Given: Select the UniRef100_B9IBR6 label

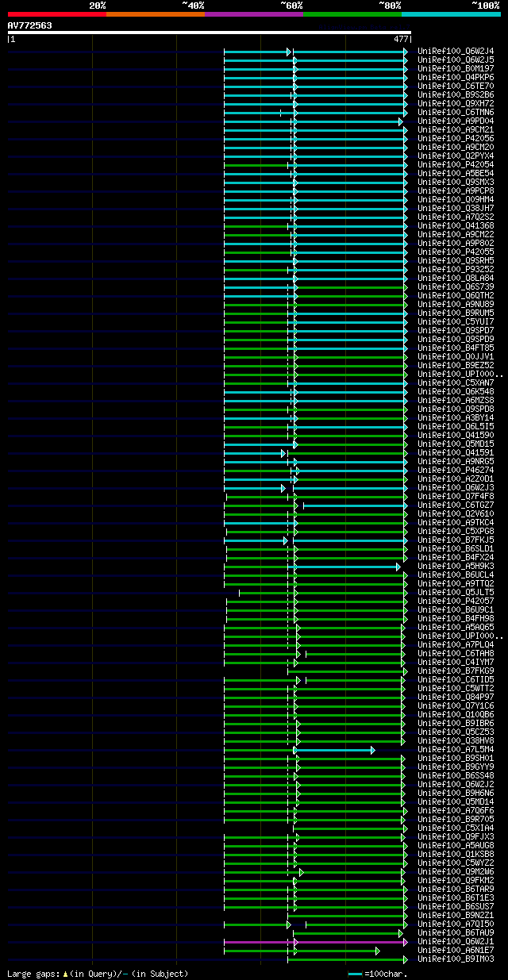Looking at the screenshot, I should click(456, 724).
